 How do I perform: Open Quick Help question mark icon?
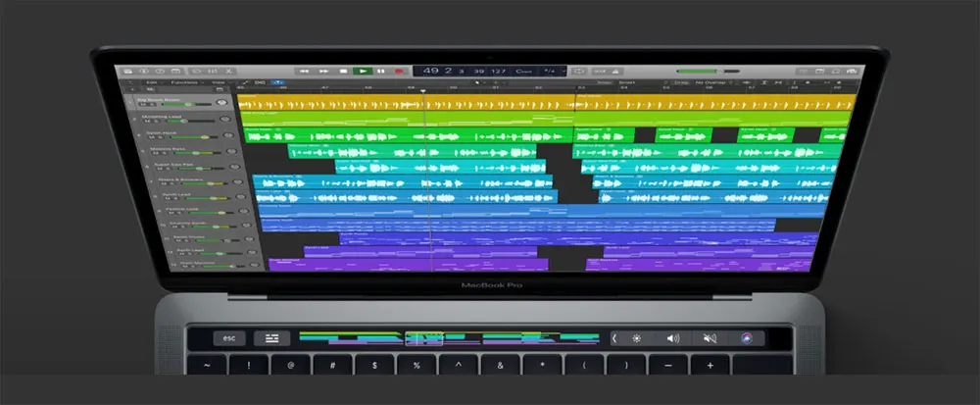coord(160,72)
